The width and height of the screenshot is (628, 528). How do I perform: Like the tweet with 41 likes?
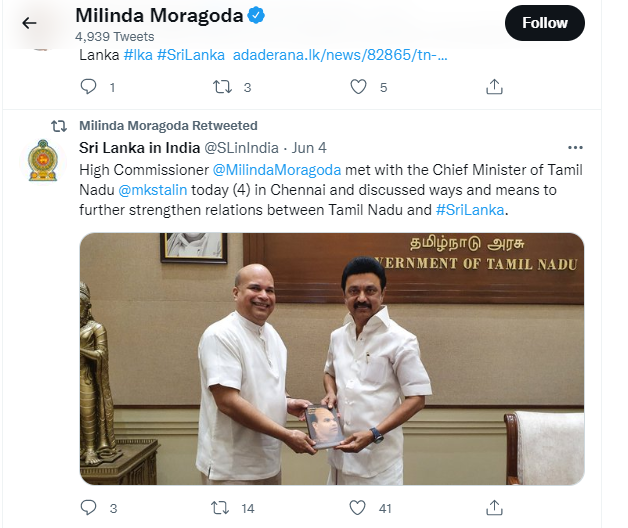[x=357, y=508]
